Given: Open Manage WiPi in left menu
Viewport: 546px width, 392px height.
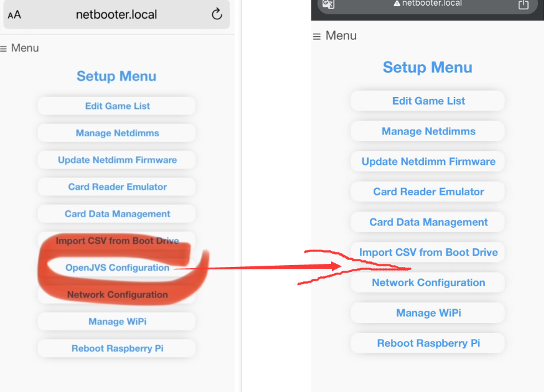Looking at the screenshot, I should pos(116,321).
